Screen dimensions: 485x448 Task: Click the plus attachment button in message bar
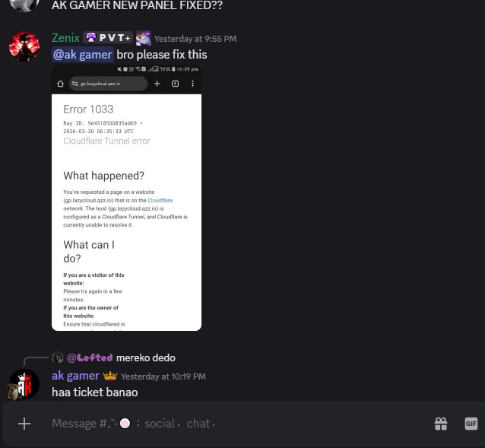[24, 424]
